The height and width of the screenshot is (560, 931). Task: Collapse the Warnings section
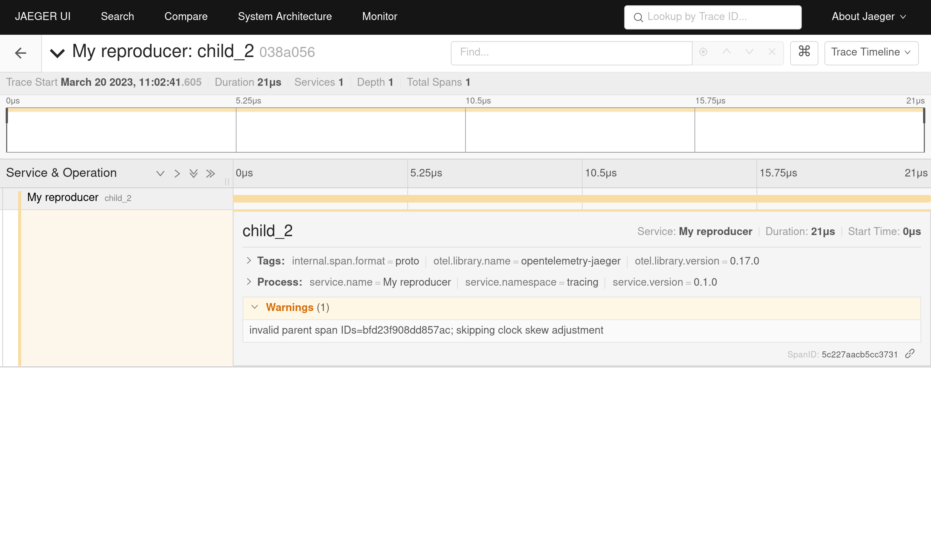coord(255,307)
